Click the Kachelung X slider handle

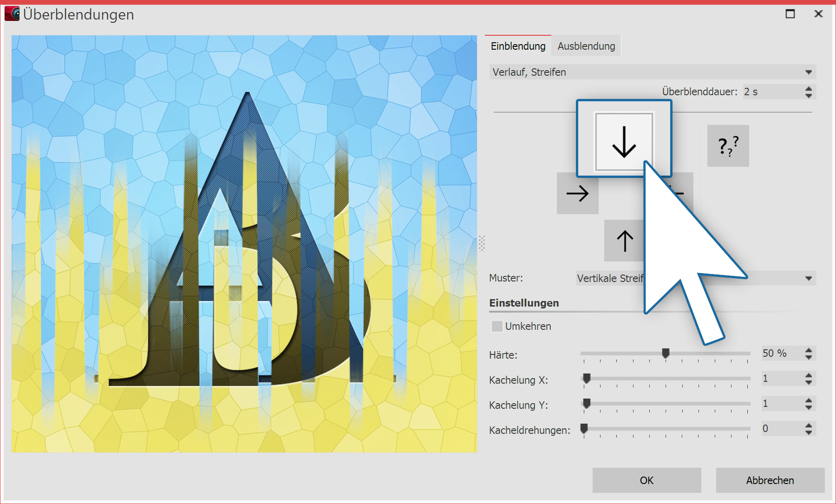(x=587, y=379)
